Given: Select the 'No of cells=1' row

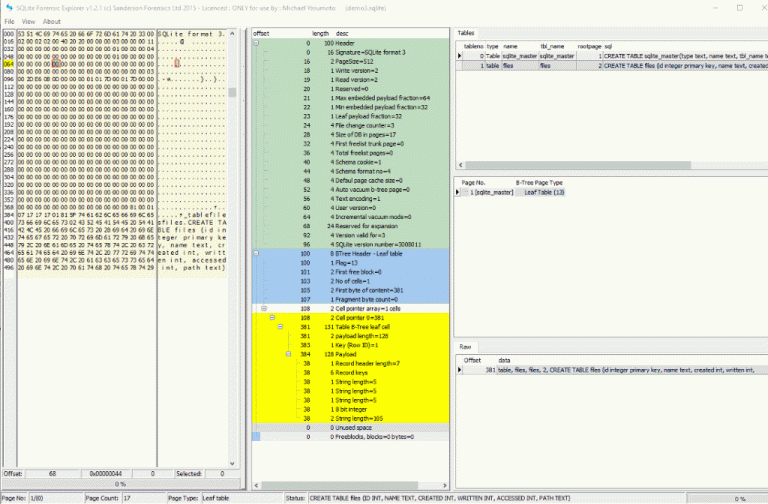Looking at the screenshot, I should point(350,281).
